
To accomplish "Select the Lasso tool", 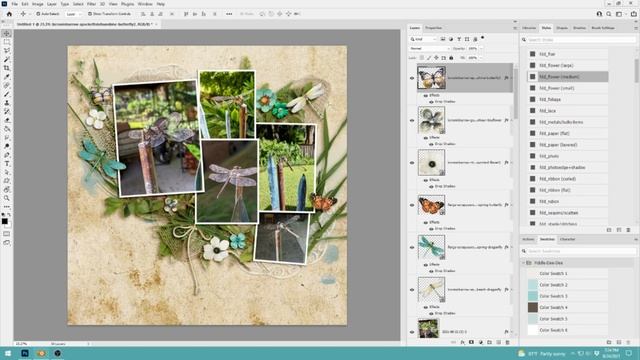I will (7, 51).
